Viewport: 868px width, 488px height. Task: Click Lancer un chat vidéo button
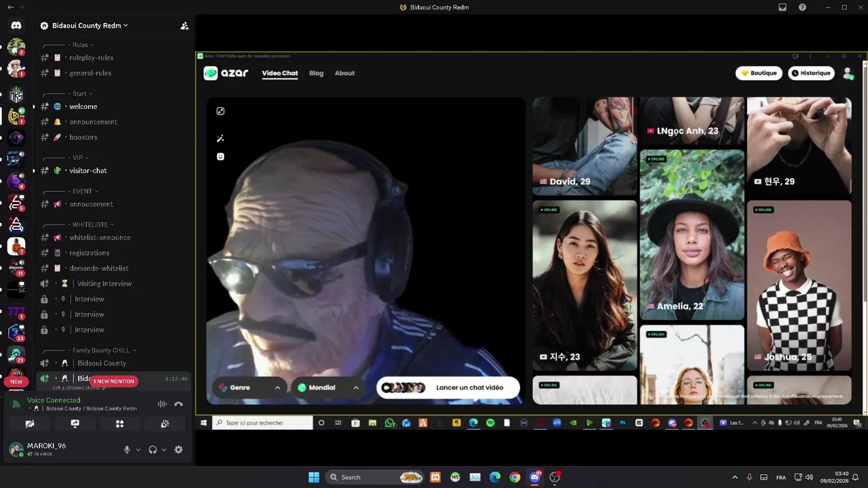[448, 388]
